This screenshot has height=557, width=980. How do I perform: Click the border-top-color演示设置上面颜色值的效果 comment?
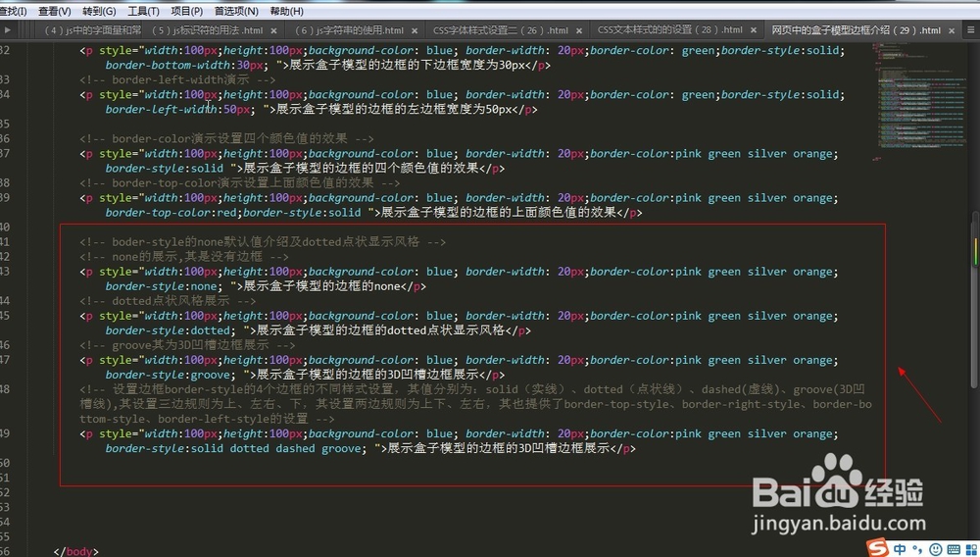click(x=239, y=183)
